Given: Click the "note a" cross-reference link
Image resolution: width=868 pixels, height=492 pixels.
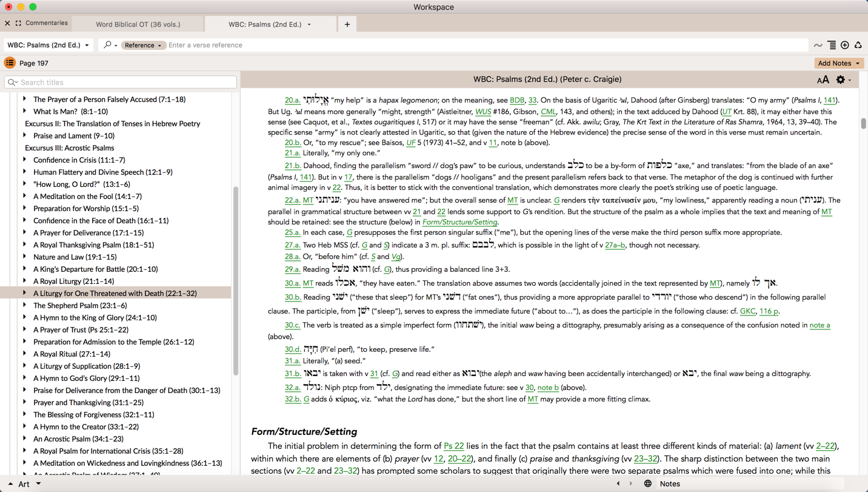Looking at the screenshot, I should tap(820, 325).
